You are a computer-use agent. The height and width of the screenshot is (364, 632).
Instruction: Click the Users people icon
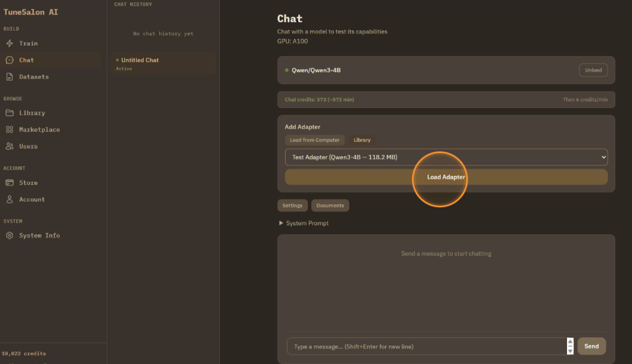tap(10, 147)
